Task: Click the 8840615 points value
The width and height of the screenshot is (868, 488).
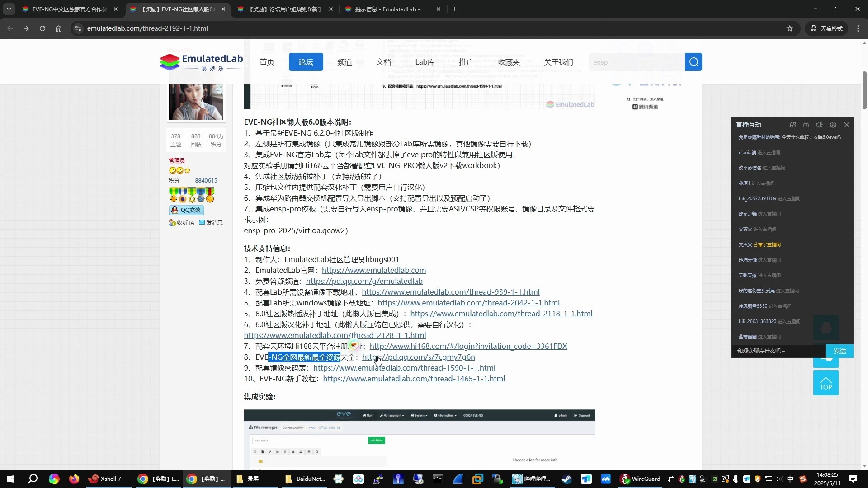Action: point(206,181)
